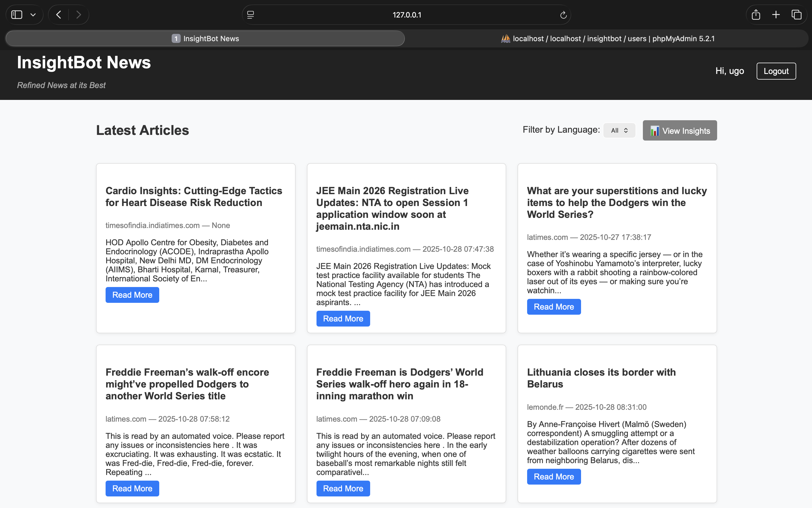This screenshot has width=812, height=508.
Task: Click the 127.0.0.1 address field
Action: (407, 15)
